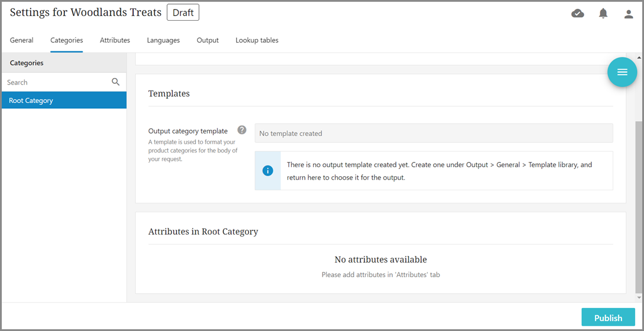Open the user profile menu
This screenshot has height=331, width=644.
(628, 14)
